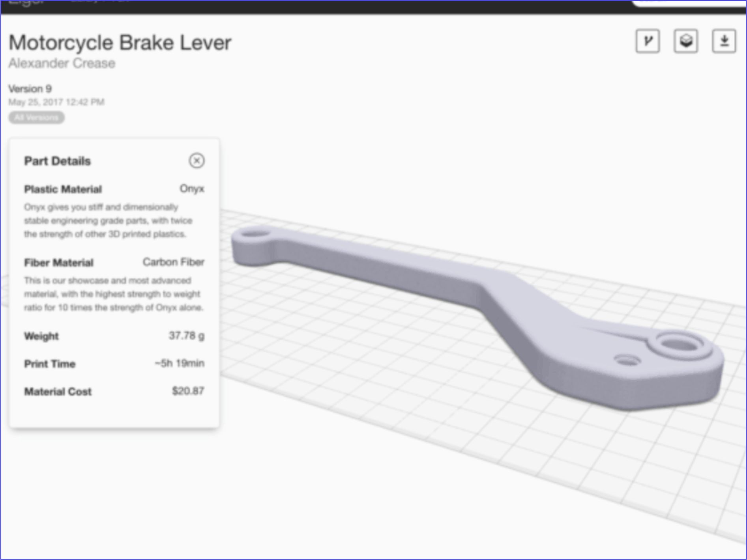Click the Eiger logo in top bar

(26, 3)
